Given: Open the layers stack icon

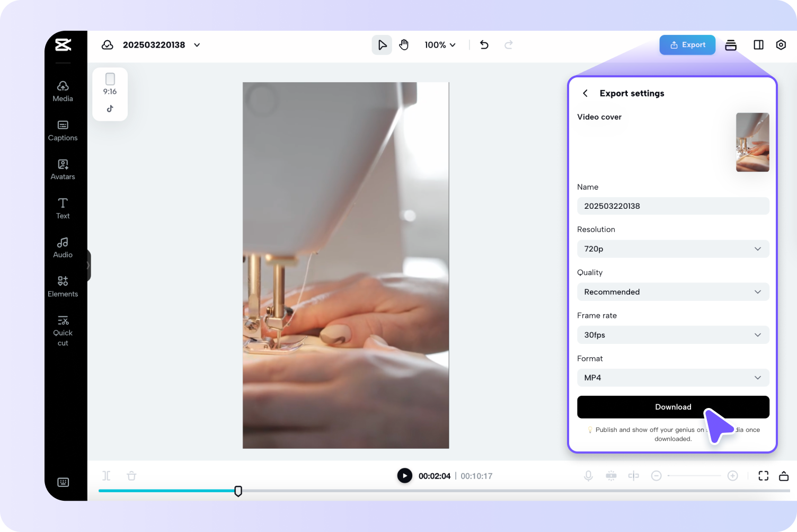Looking at the screenshot, I should click(731, 45).
